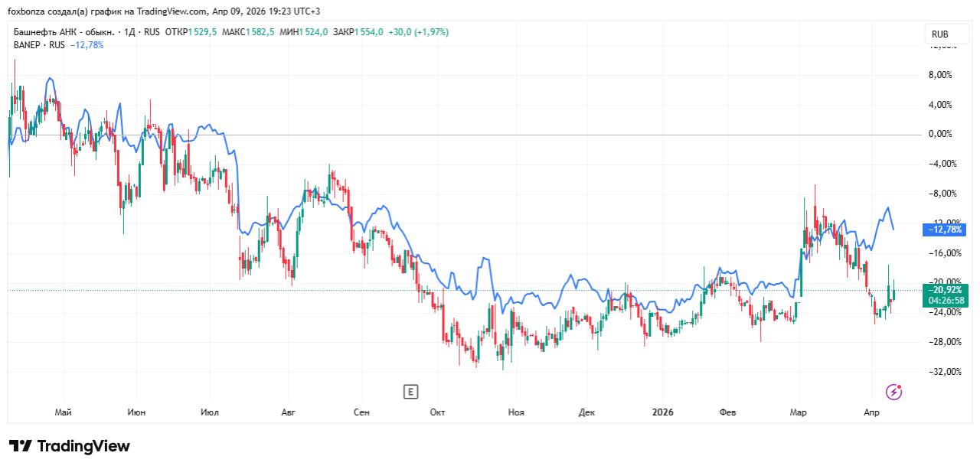Viewport: 980px width, 469px height.
Task: Click the 0,00% level on price scale
Action: (939, 134)
